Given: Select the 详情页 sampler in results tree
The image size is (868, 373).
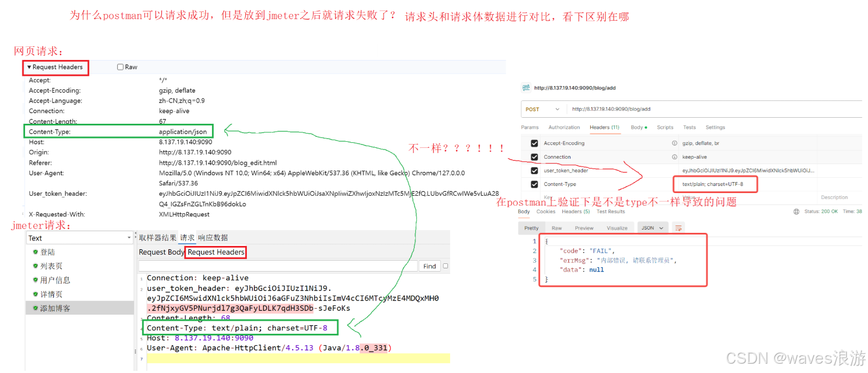Looking at the screenshot, I should (x=51, y=294).
